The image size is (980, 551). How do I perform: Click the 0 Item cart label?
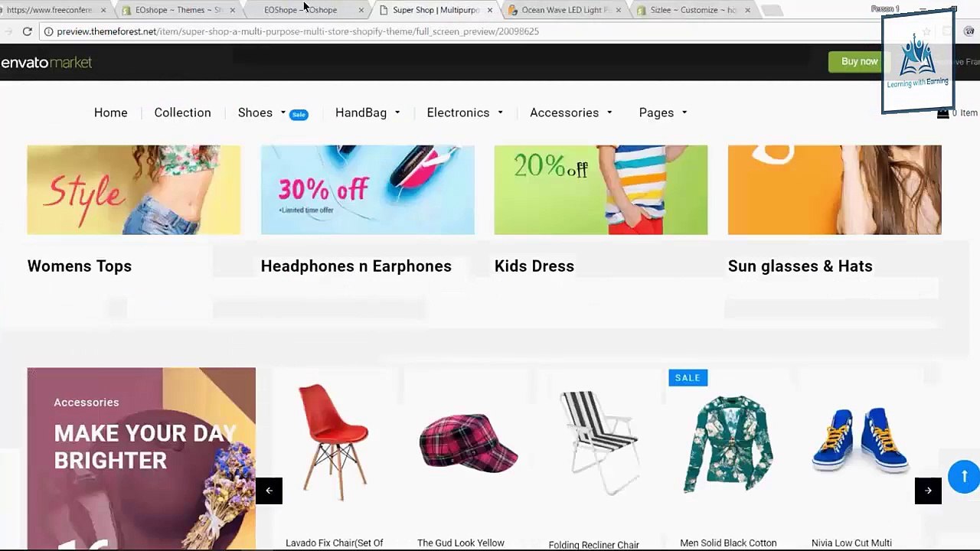(x=965, y=113)
